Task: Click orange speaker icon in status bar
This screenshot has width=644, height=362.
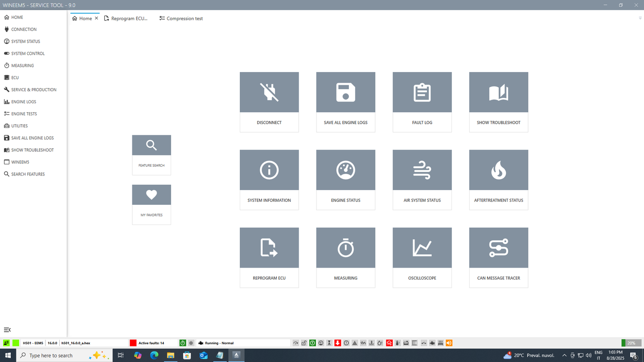Action: click(449, 343)
